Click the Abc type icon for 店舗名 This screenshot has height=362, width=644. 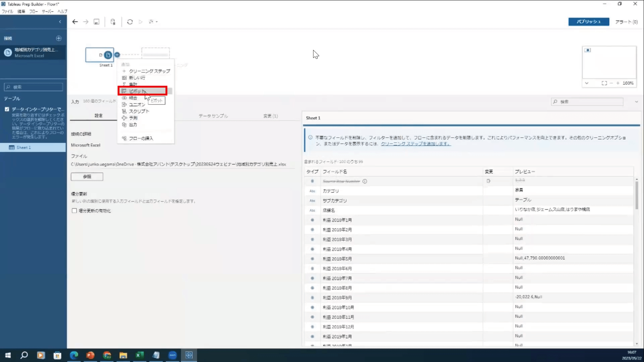312,210
